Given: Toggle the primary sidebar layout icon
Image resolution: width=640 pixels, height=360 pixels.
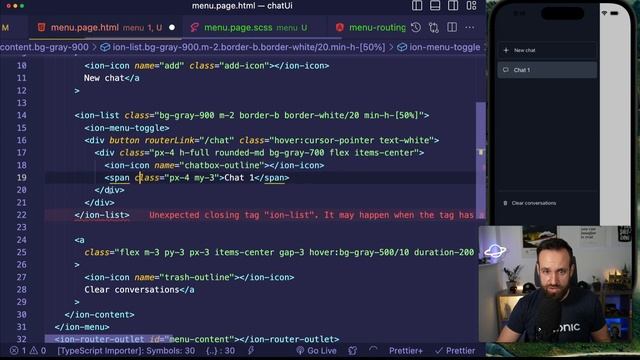Looking at the screenshot, I should [417, 6].
